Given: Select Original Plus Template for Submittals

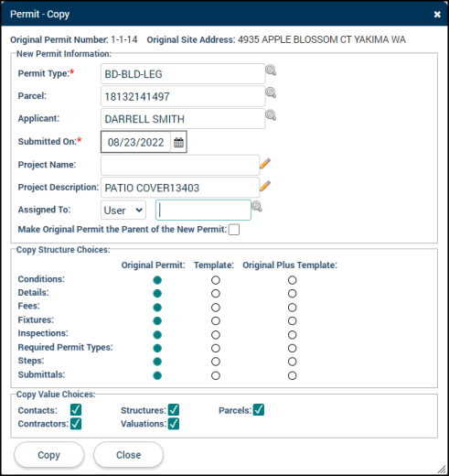Looking at the screenshot, I should (x=292, y=375).
